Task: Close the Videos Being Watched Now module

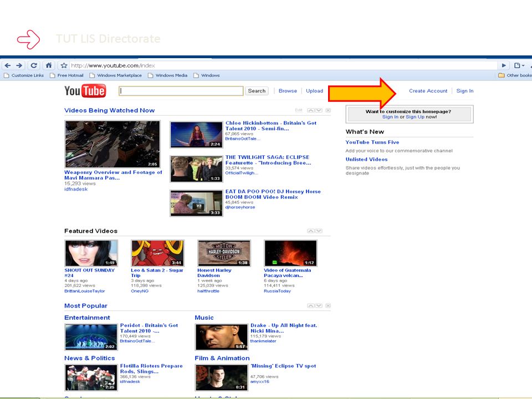Action: tap(328, 110)
